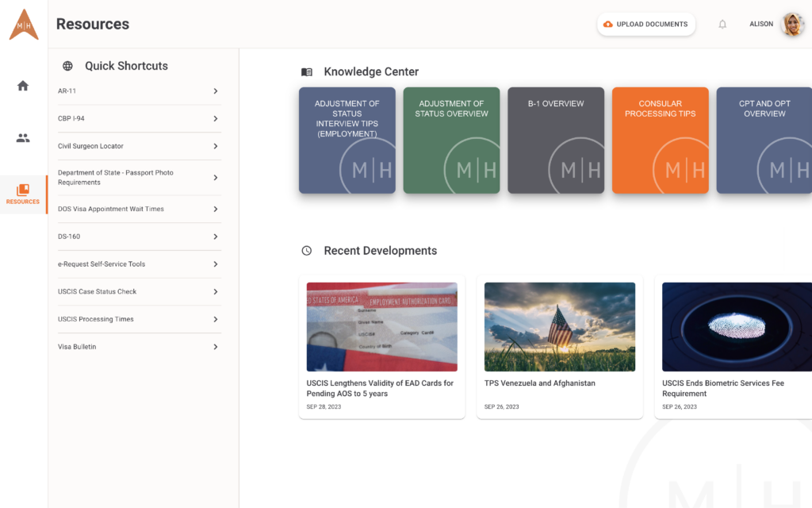Open USCIS Case Status Check link
812x508 pixels.
(98, 292)
